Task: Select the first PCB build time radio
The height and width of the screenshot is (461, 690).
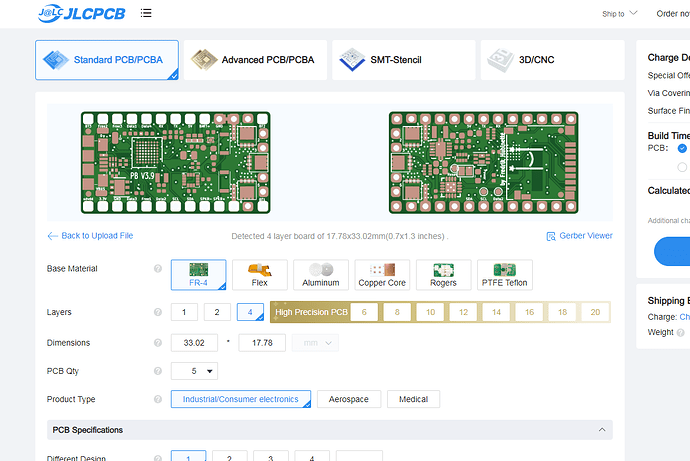Action: pos(683,148)
